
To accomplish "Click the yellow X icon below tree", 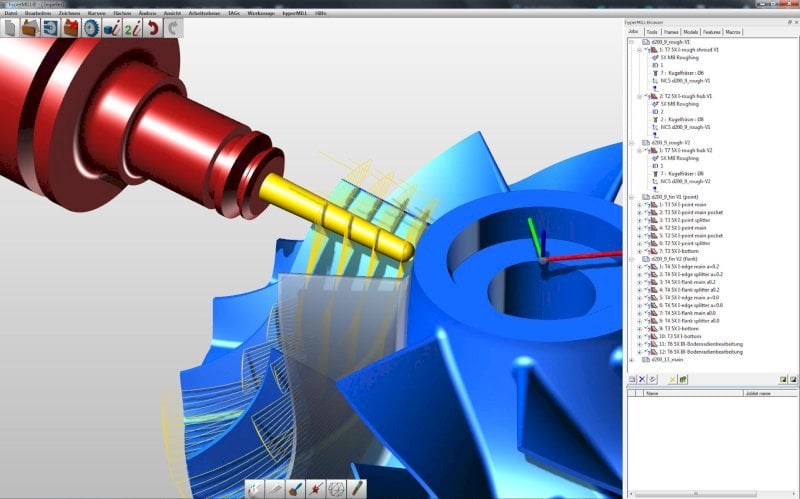I will click(672, 380).
